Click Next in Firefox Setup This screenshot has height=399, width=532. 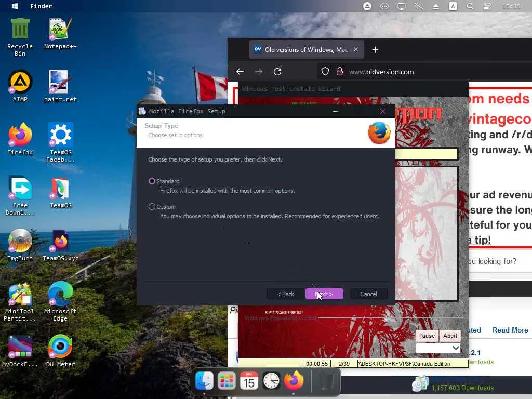coord(324,294)
